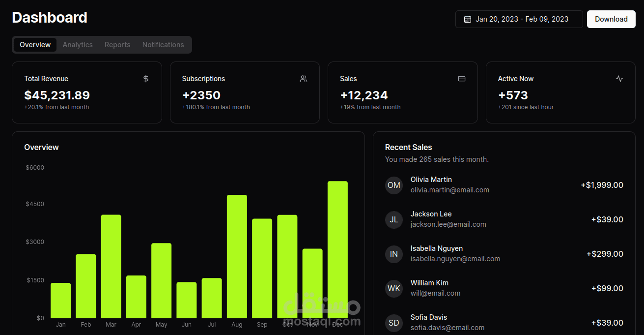Click '+201 since last hour' text

526,107
